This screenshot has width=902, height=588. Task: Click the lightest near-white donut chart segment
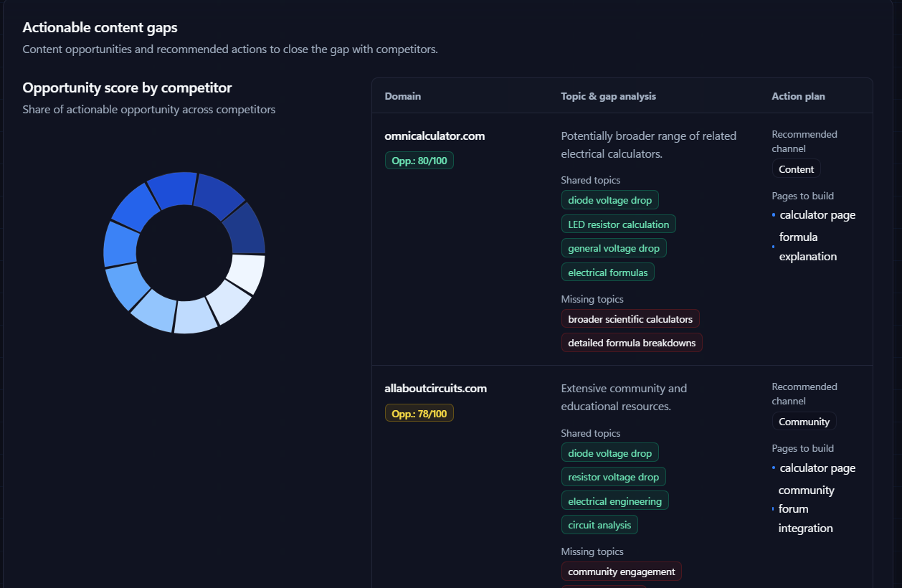[x=247, y=272]
